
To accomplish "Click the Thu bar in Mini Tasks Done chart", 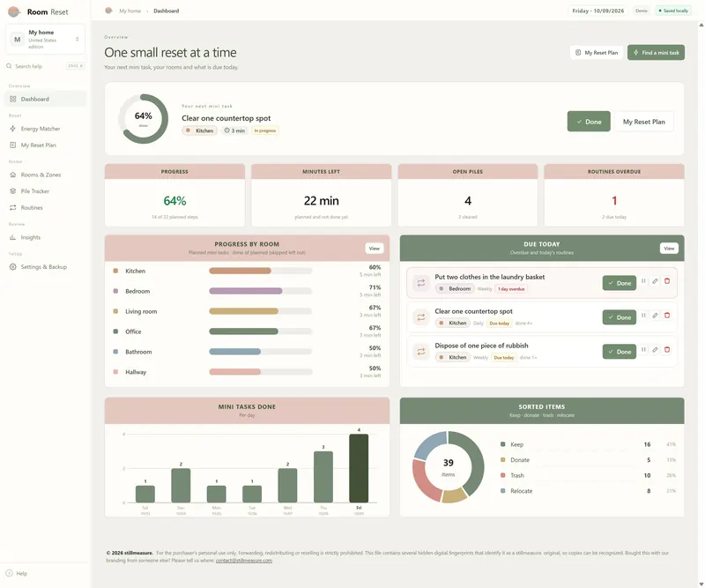I will click(323, 477).
